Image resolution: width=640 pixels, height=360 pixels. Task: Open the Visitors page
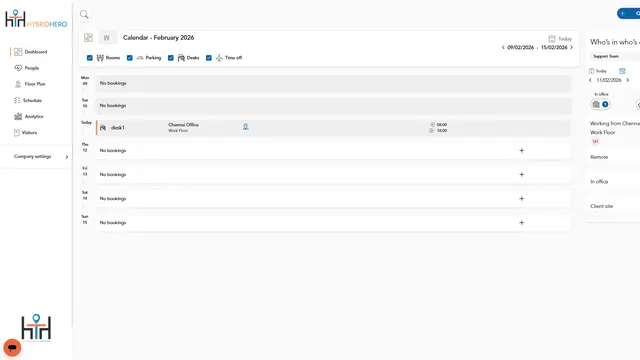coord(25,133)
